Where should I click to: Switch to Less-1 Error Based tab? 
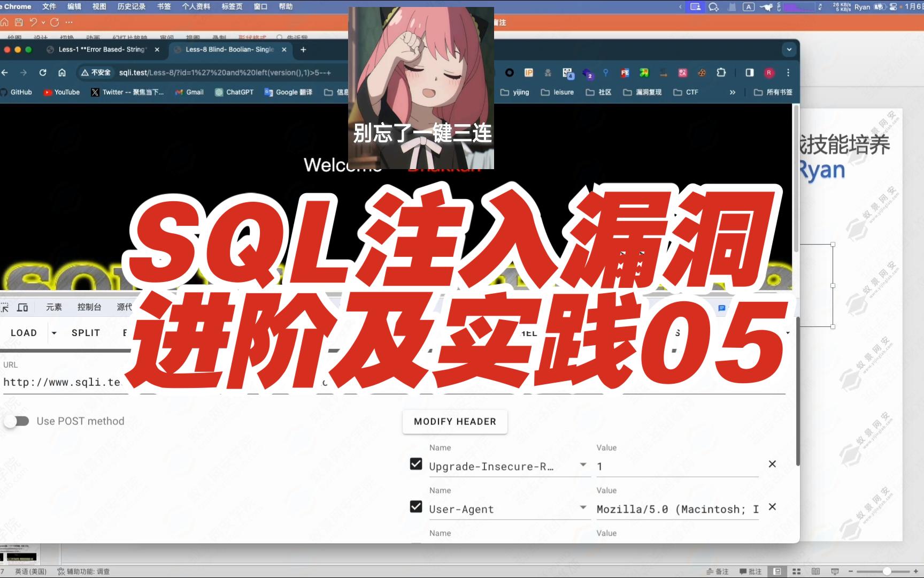(x=102, y=50)
